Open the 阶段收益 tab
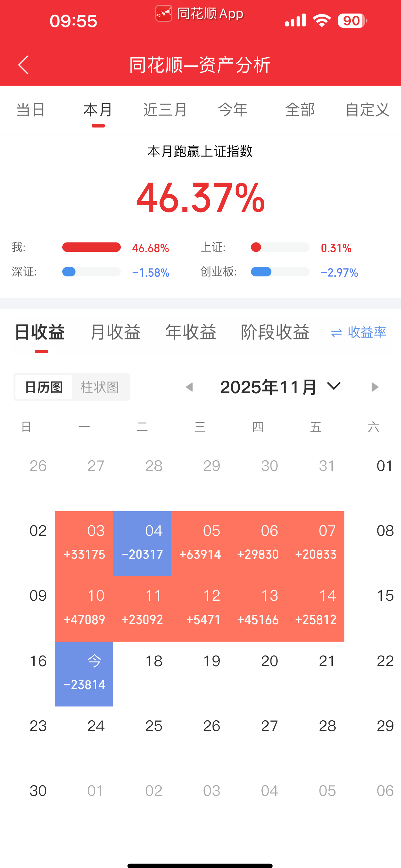This screenshot has width=401, height=868. pos(275,332)
